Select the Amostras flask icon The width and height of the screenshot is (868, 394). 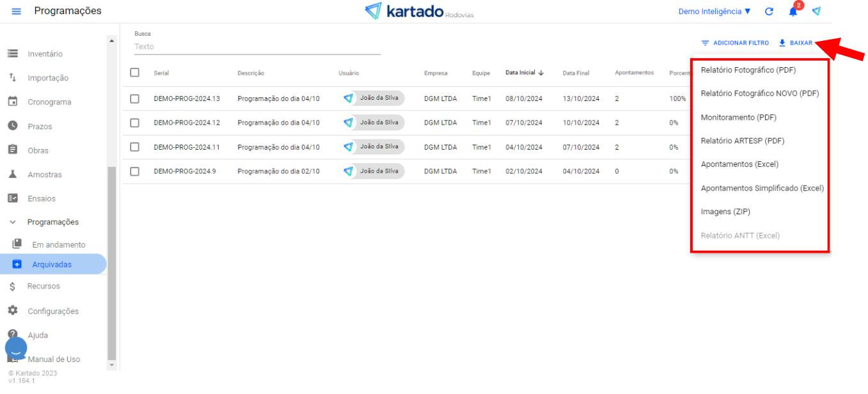coord(13,174)
